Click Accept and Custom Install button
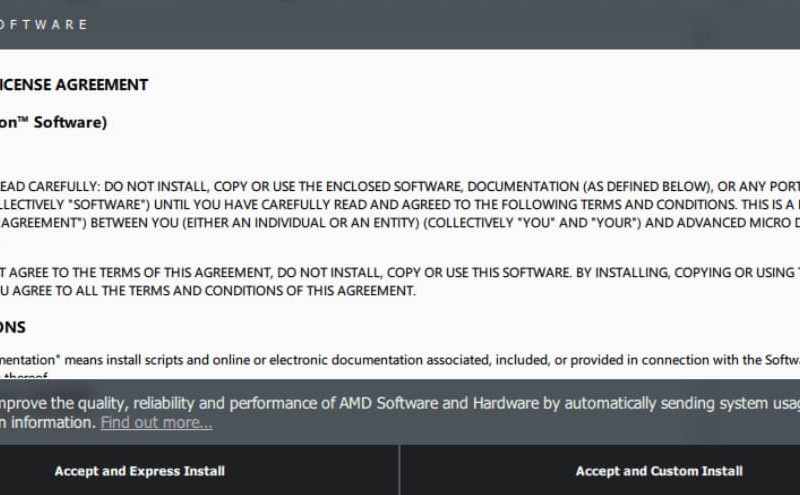800x495 pixels. click(601, 471)
